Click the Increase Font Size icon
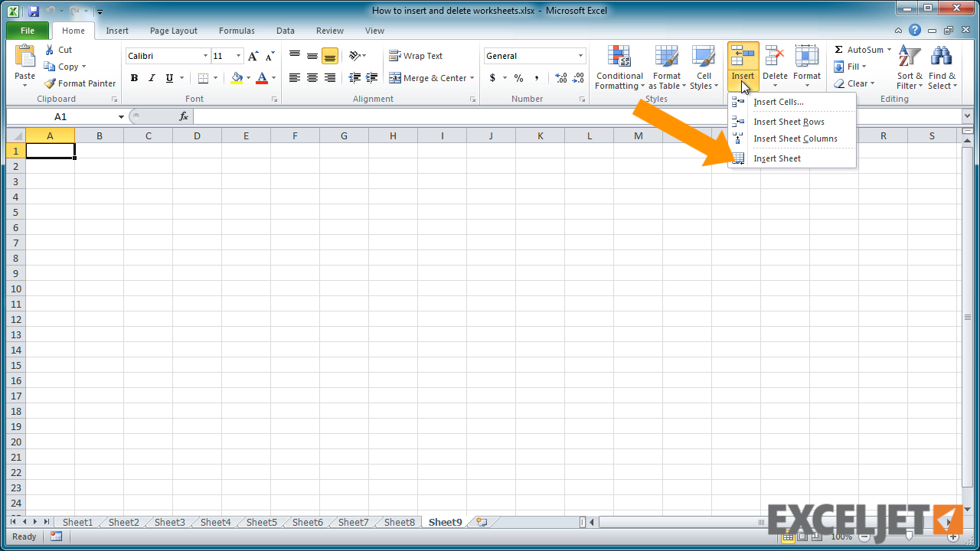 tap(253, 56)
